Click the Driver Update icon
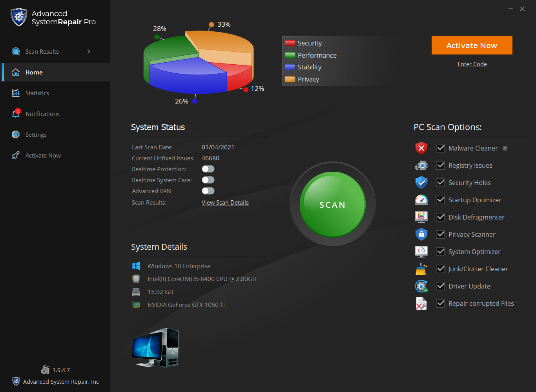 pos(421,286)
